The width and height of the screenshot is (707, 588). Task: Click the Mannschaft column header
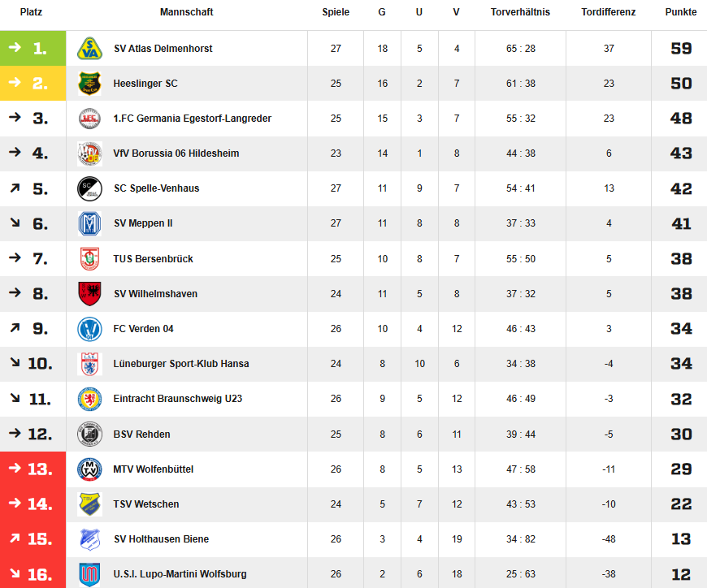(187, 12)
